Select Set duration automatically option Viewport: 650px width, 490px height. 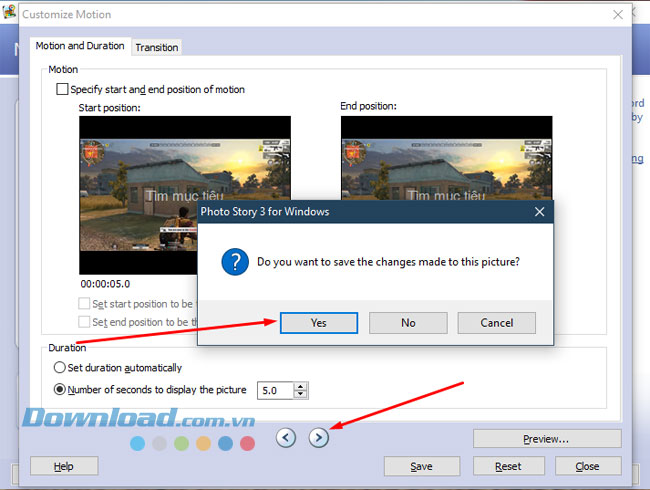pyautogui.click(x=60, y=367)
